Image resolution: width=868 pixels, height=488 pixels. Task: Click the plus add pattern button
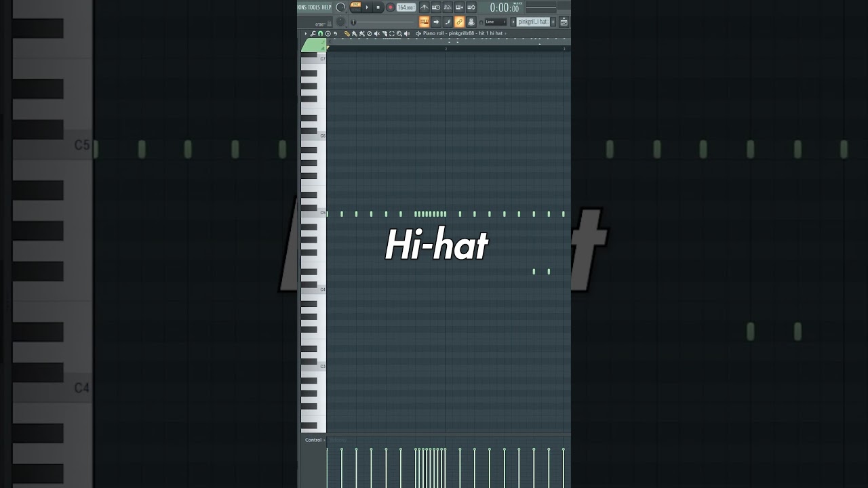[x=553, y=22]
